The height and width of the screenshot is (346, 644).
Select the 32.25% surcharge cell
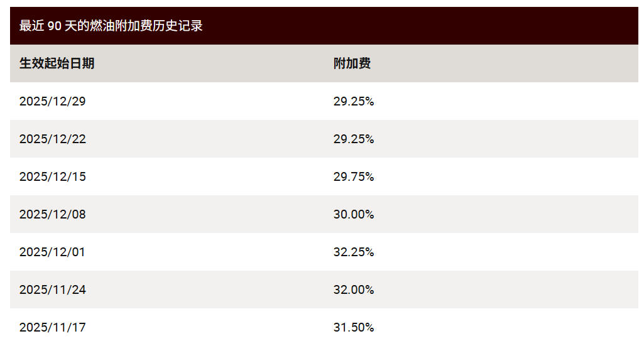pos(354,252)
